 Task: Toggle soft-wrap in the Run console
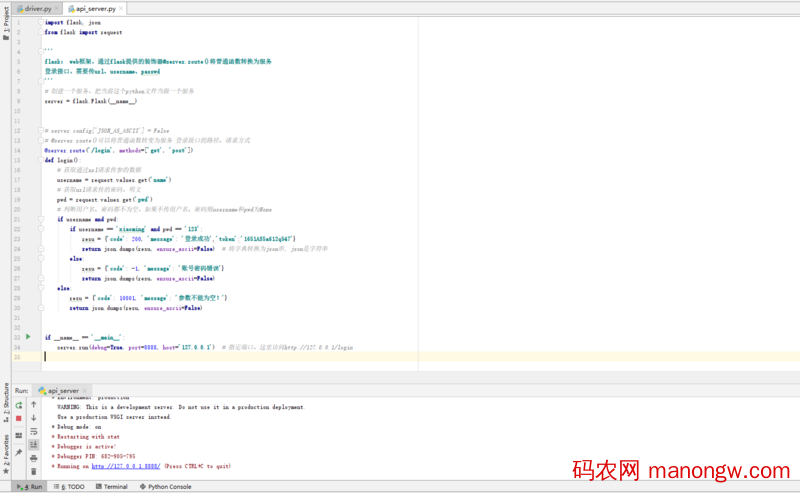[34, 431]
